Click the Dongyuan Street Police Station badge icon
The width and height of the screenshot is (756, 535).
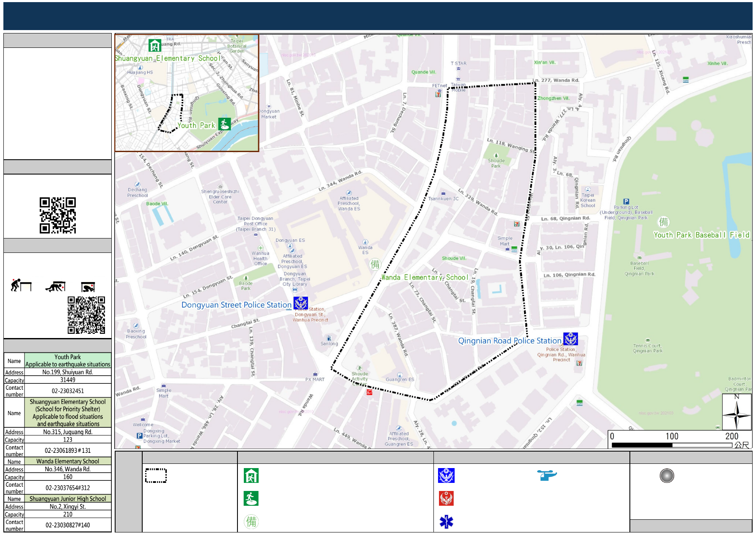(x=301, y=303)
